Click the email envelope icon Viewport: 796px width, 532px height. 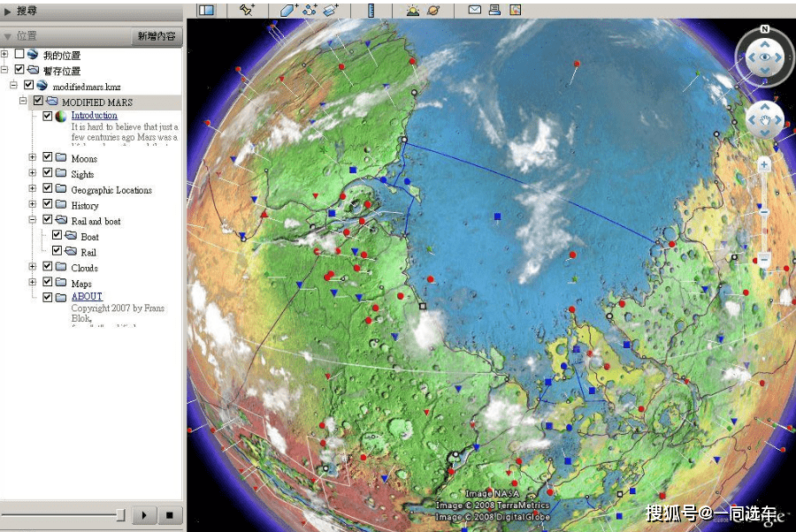tap(475, 10)
